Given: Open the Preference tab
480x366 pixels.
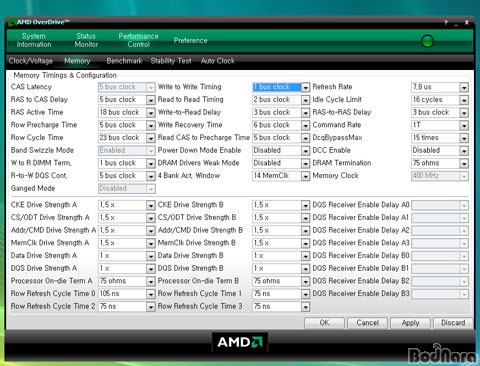Looking at the screenshot, I should click(190, 40).
